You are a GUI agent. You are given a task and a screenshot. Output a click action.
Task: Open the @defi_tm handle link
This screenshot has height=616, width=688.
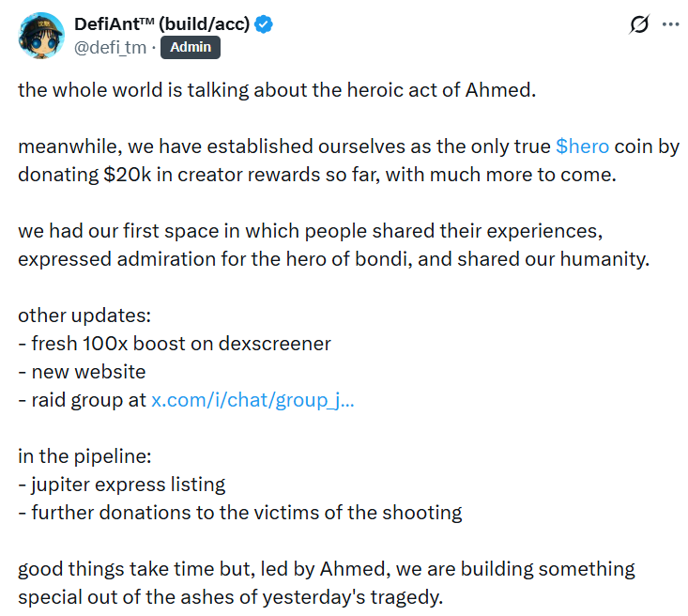(x=110, y=47)
